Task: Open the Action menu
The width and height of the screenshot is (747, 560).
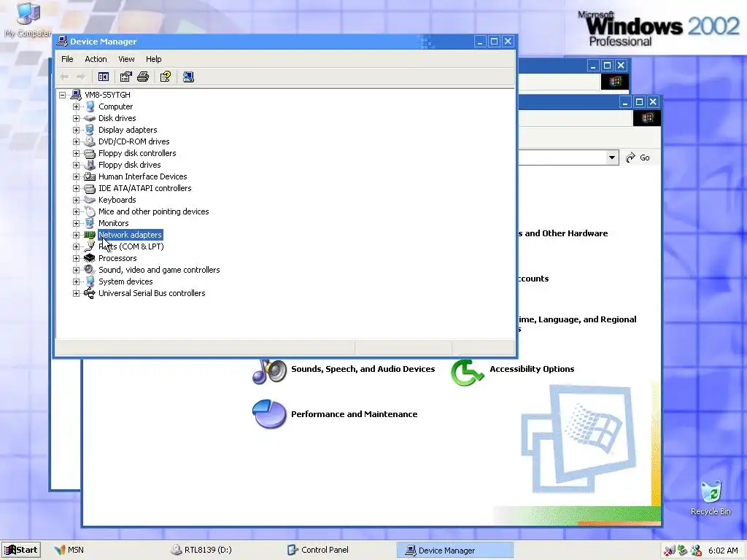Action: pyautogui.click(x=96, y=59)
